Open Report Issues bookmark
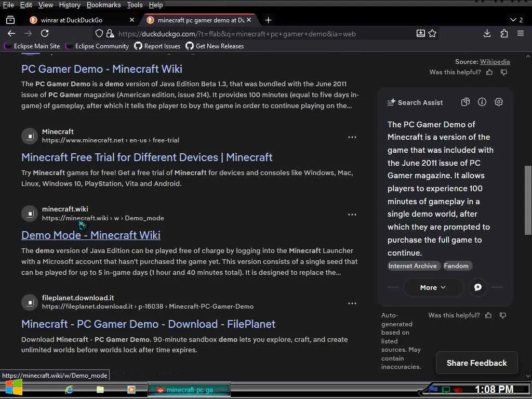This screenshot has height=399, width=532. [157, 46]
